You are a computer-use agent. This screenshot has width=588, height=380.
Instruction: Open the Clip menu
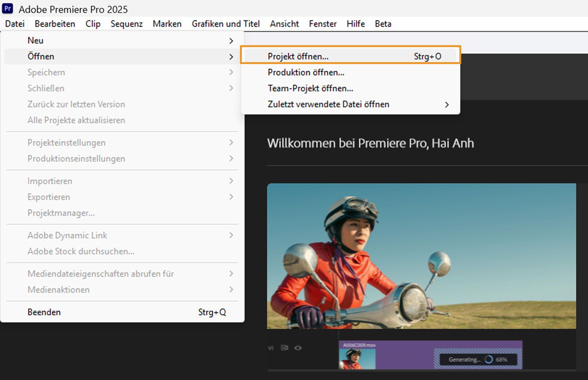(x=93, y=24)
